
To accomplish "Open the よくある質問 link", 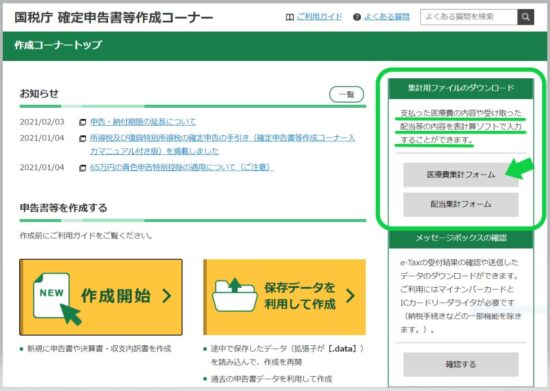I will 387,17.
